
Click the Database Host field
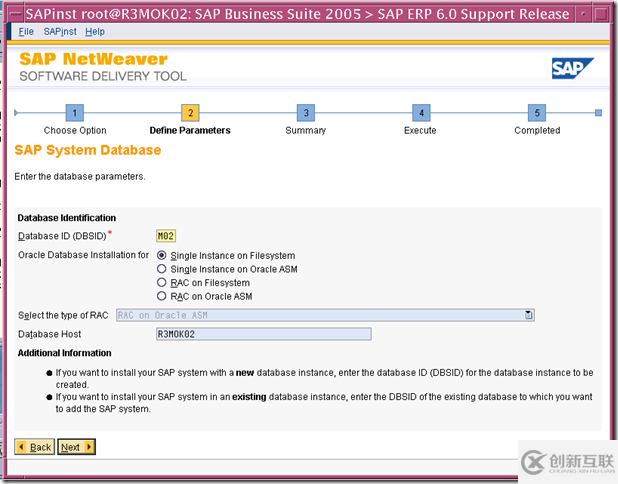pos(264,334)
